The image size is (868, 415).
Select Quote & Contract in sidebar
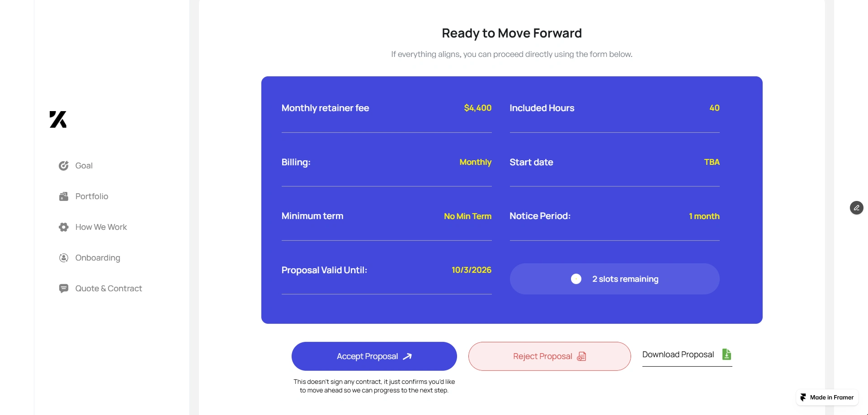pyautogui.click(x=108, y=289)
